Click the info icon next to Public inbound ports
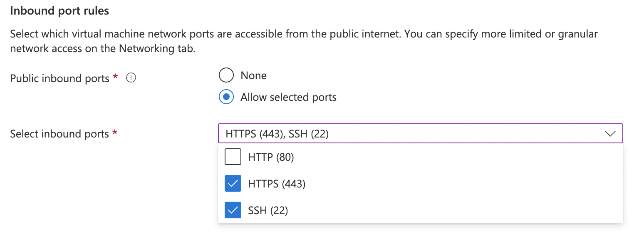 pos(131,78)
